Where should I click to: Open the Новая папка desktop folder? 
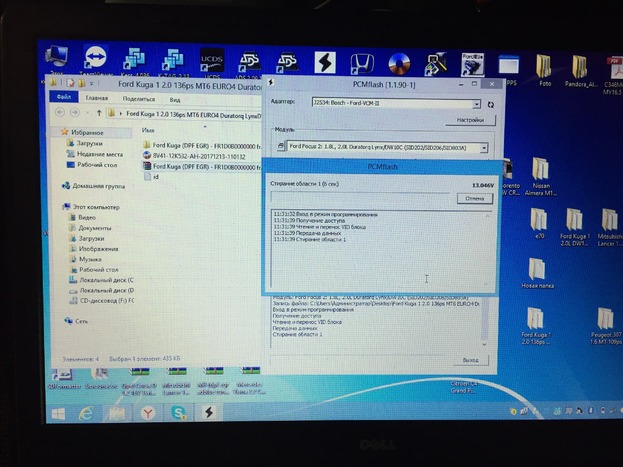click(x=537, y=270)
